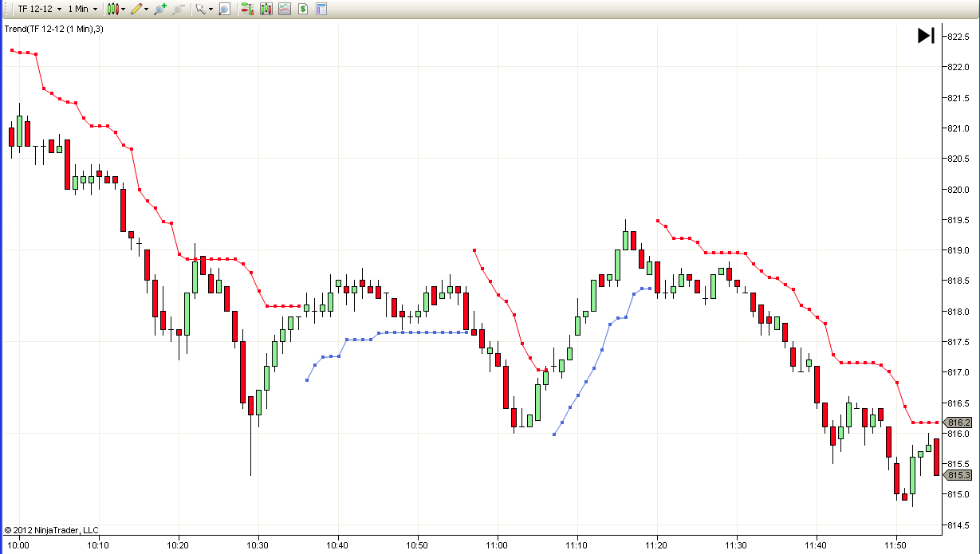Select the pointer cursor tool icon
This screenshot has width=980, height=554.
[x=200, y=10]
